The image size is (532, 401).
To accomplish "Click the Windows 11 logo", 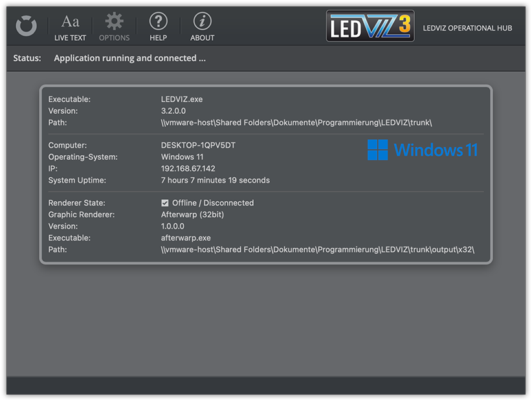I will [x=423, y=150].
